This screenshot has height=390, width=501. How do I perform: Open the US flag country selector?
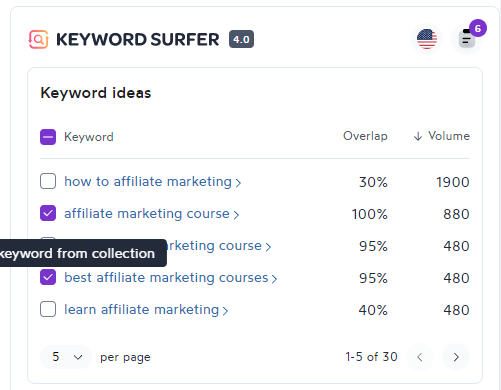[x=427, y=39]
